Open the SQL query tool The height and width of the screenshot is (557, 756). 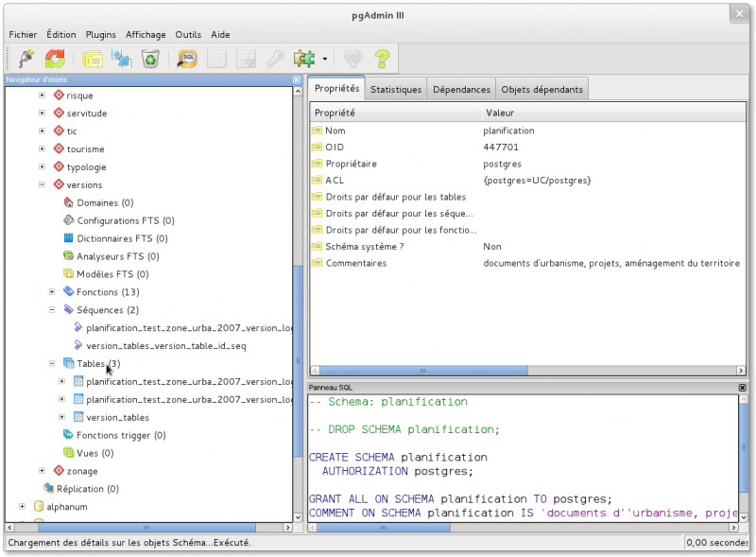tap(187, 59)
